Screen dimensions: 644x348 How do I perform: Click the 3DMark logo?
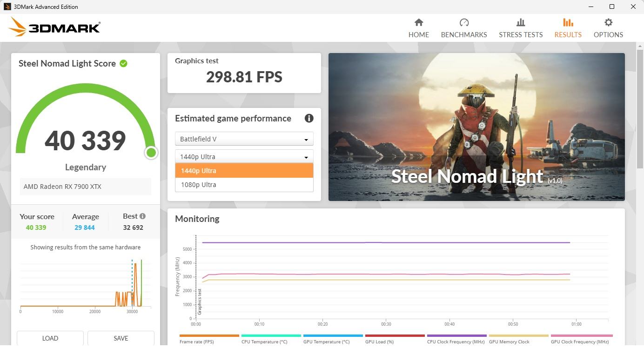(x=54, y=27)
